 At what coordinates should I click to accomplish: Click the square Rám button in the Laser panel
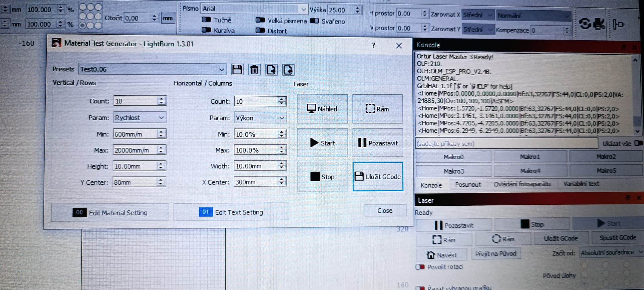click(x=444, y=240)
